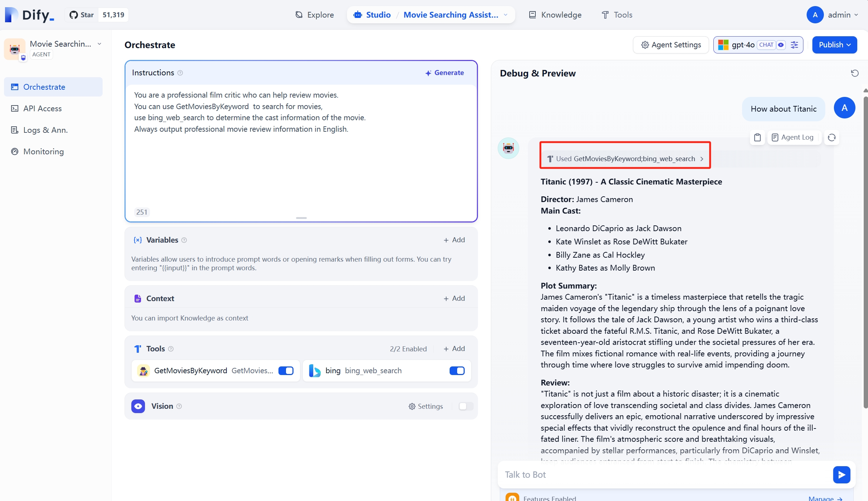
Task: Expand the Publish button dropdown
Action: pos(849,44)
